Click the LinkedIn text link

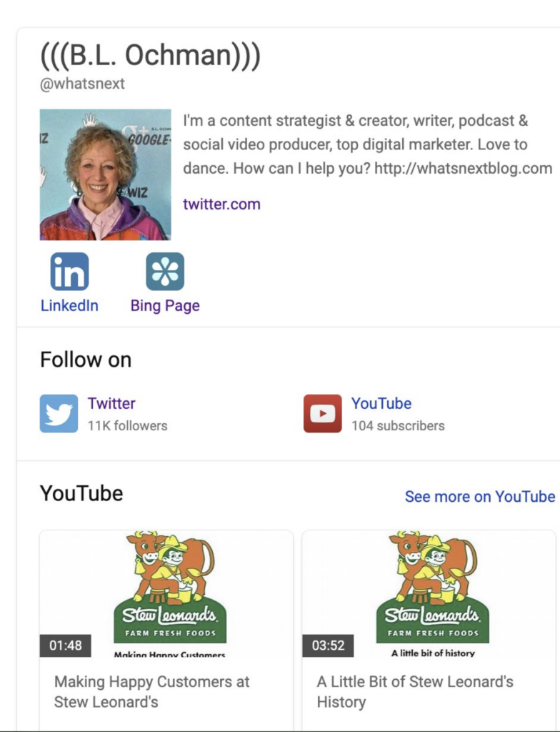(x=69, y=305)
